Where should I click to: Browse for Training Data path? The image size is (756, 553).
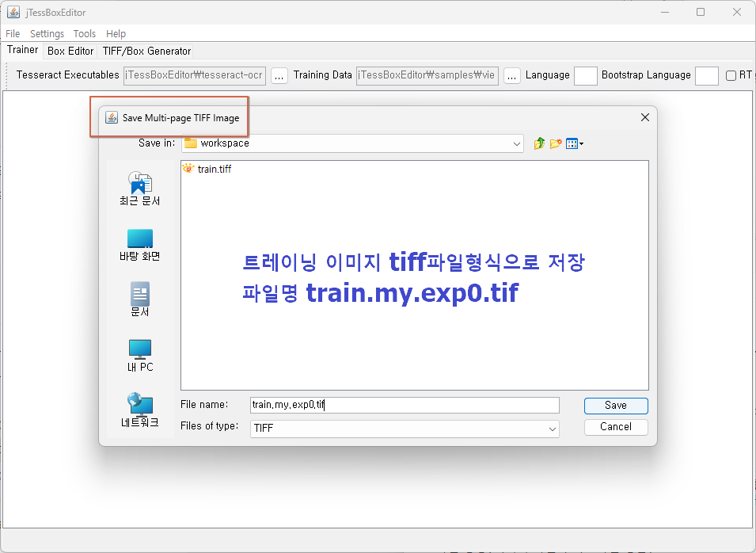click(512, 76)
